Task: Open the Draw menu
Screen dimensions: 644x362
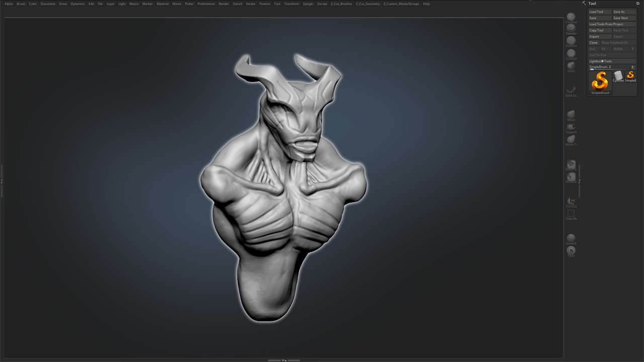Action: (x=63, y=4)
